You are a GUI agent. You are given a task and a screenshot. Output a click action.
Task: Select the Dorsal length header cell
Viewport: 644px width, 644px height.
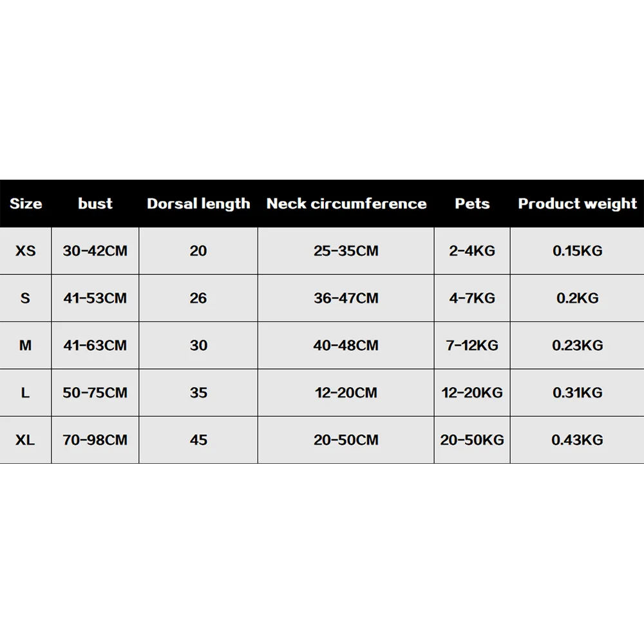coord(198,204)
